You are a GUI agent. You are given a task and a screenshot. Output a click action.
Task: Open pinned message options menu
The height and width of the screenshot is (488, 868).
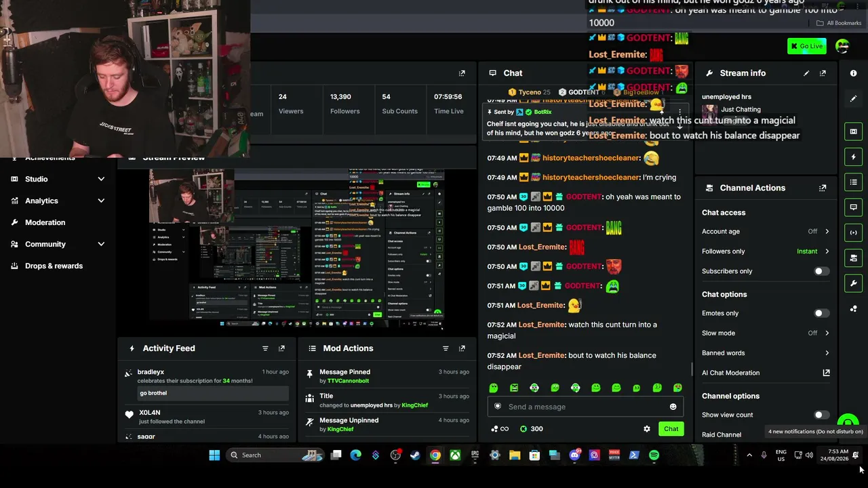(x=679, y=112)
